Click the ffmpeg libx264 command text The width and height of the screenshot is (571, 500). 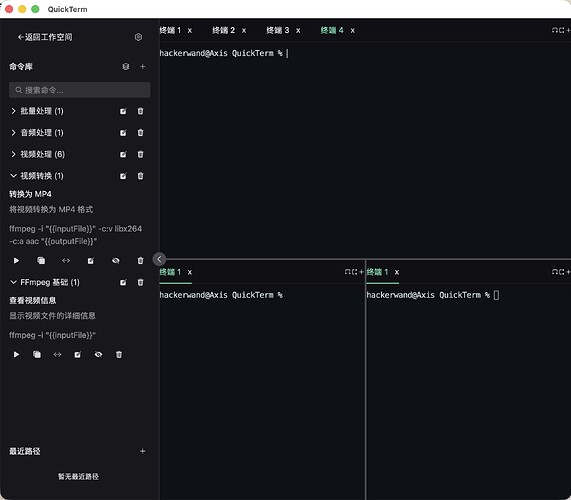pyautogui.click(x=75, y=235)
